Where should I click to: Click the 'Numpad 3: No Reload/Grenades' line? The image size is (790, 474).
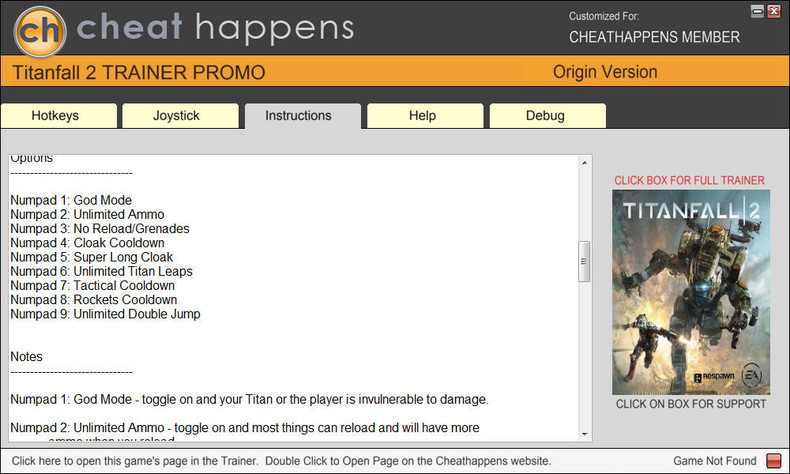100,228
